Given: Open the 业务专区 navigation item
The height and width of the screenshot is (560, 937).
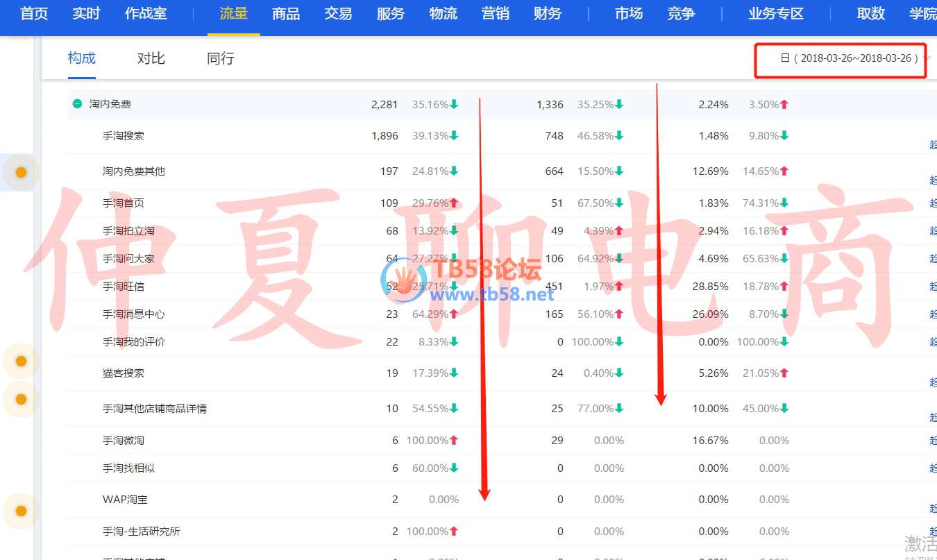Looking at the screenshot, I should (x=776, y=13).
